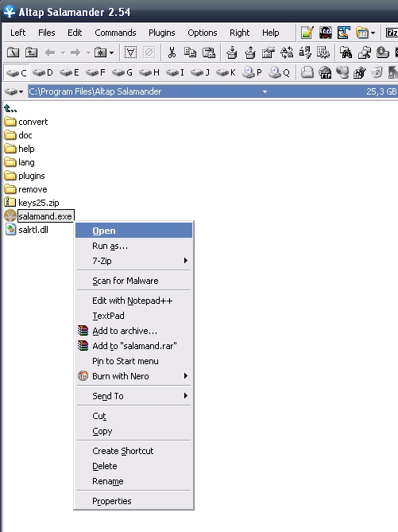Image resolution: width=398 pixels, height=532 pixels.
Task: Go to root directory toolbar icon
Action: click(x=13, y=52)
